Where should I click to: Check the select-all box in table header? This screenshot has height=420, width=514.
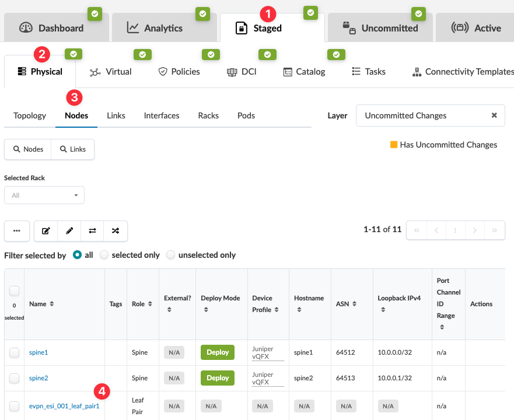coord(15,291)
